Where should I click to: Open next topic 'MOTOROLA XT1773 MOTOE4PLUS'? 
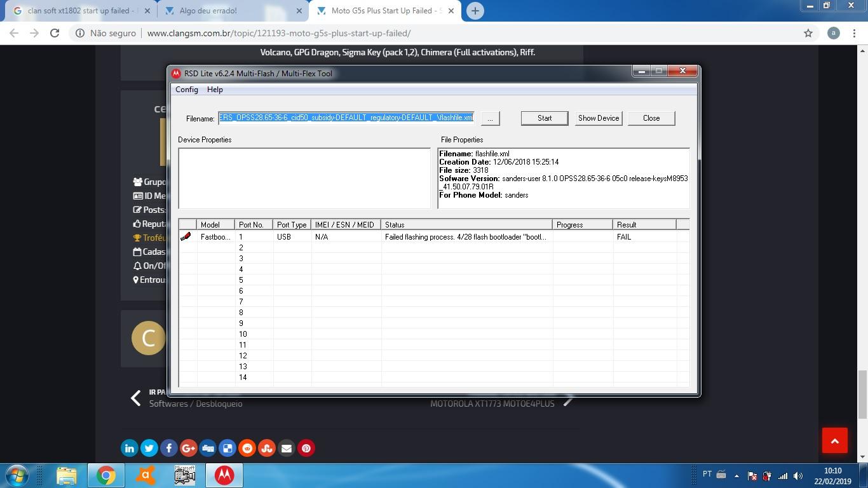pos(492,403)
